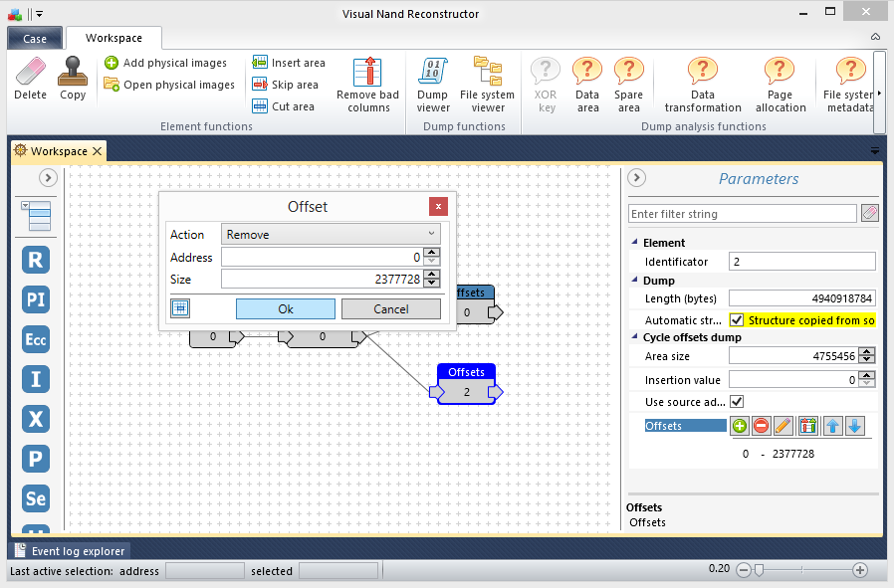The image size is (894, 588).
Task: Add the I element from sidebar
Action: [x=36, y=379]
